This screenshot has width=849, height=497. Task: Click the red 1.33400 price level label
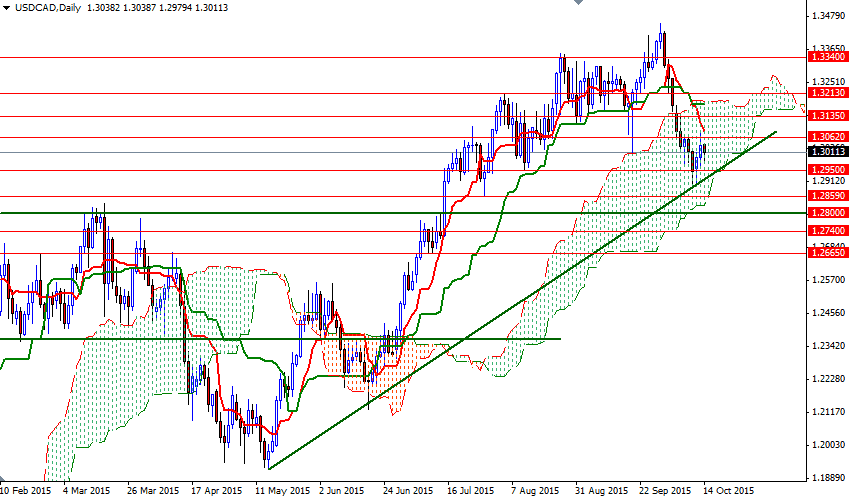[827, 58]
